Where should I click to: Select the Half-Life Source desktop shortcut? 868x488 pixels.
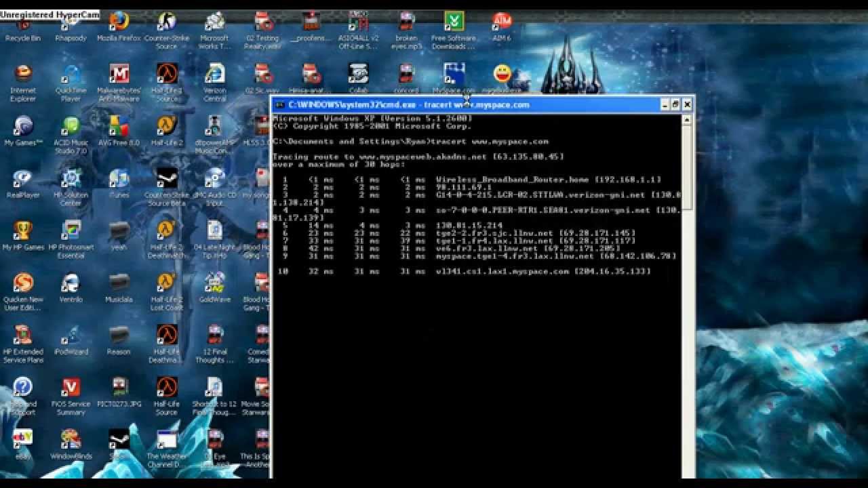click(166, 396)
